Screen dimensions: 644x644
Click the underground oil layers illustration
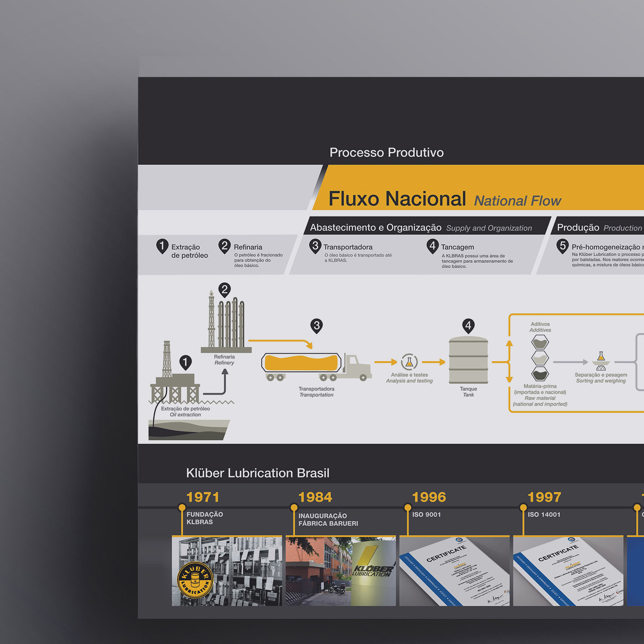[x=189, y=430]
